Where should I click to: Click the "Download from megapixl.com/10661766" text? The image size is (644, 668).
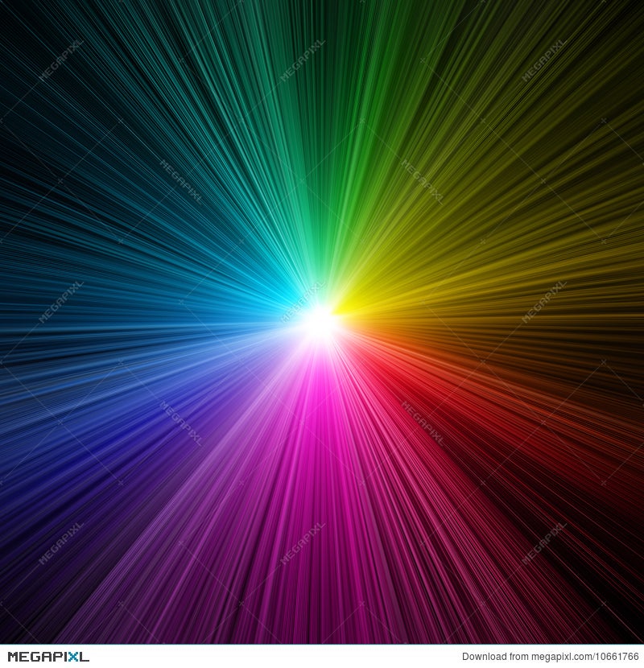550,657
